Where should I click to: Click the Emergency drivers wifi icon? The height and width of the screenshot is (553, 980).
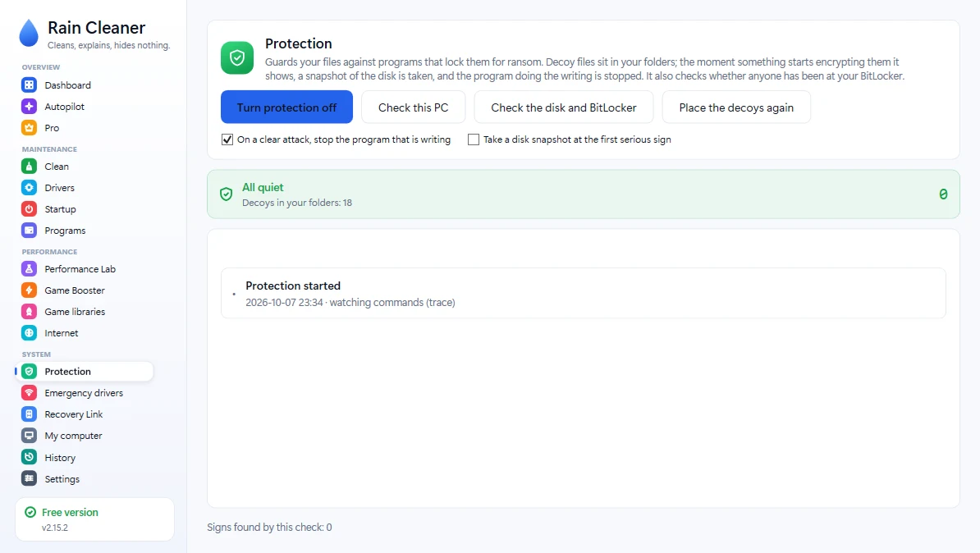point(30,392)
